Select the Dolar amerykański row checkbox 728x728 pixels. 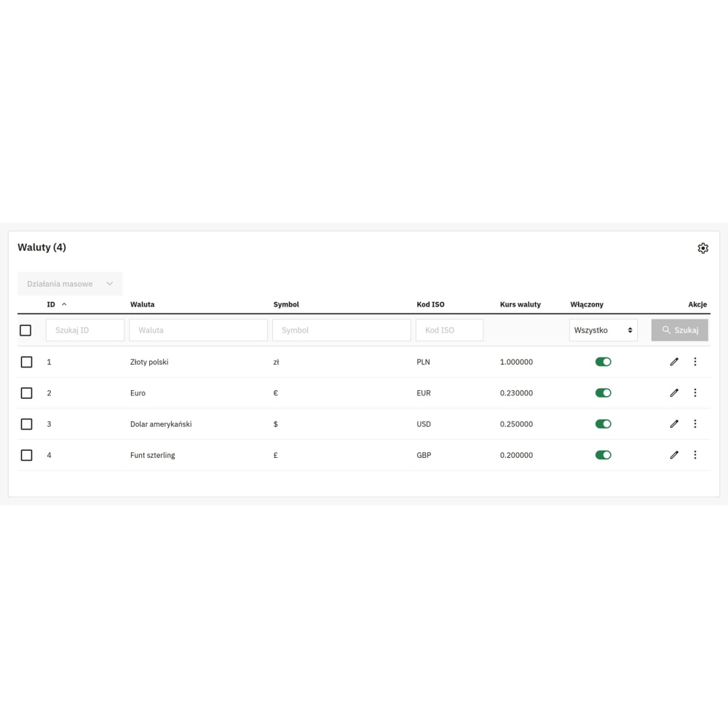[x=26, y=424]
